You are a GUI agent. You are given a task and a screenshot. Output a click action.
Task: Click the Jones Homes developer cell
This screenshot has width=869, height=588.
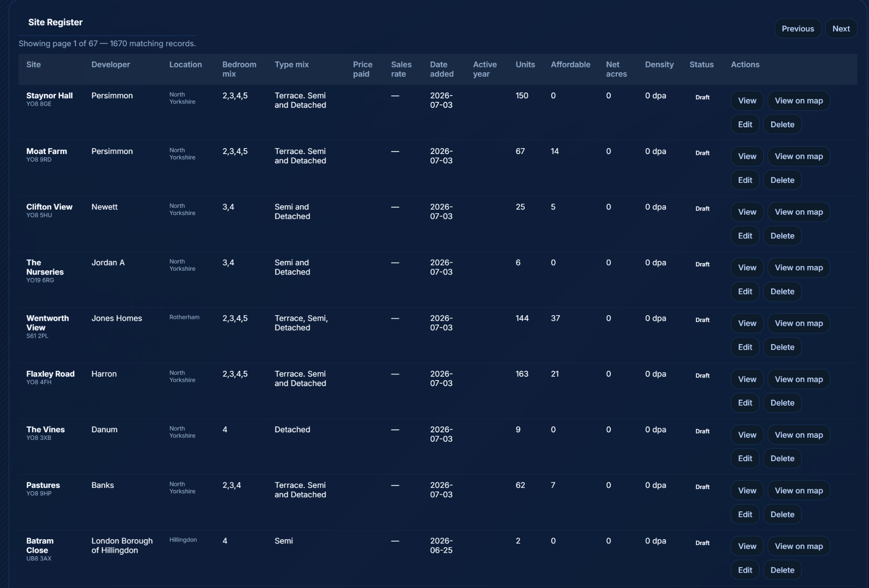[x=117, y=318]
